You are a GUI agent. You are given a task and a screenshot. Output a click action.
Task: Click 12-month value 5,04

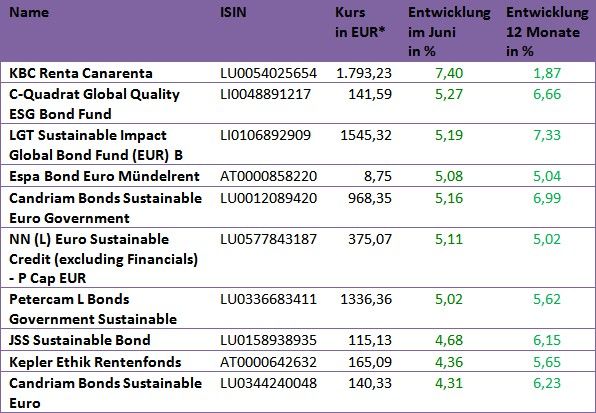point(547,176)
